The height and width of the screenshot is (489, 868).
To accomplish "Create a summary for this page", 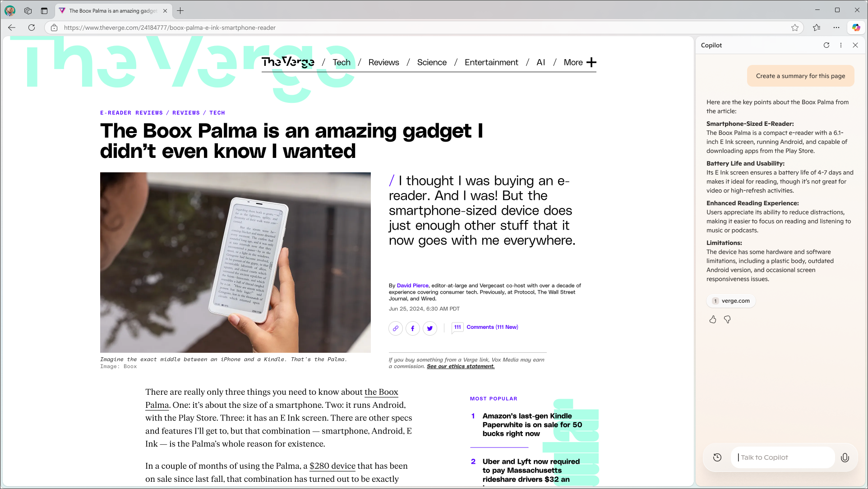I will click(801, 76).
